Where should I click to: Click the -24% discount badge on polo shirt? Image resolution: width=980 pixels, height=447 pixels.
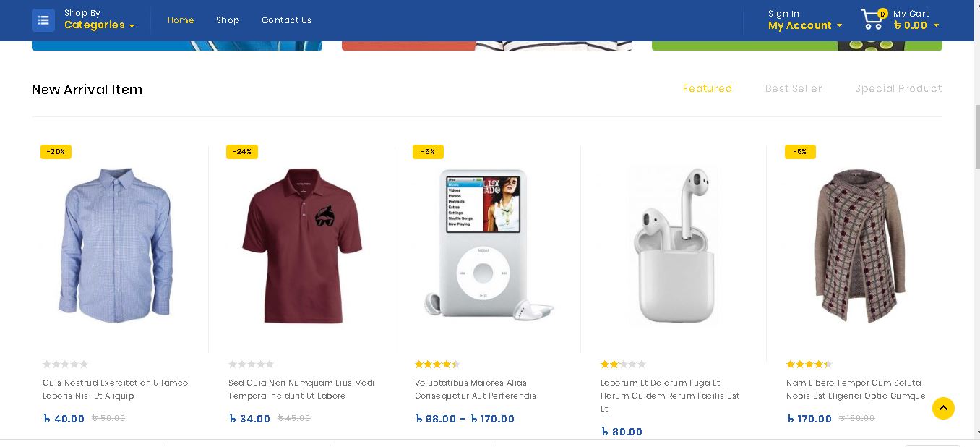click(242, 152)
